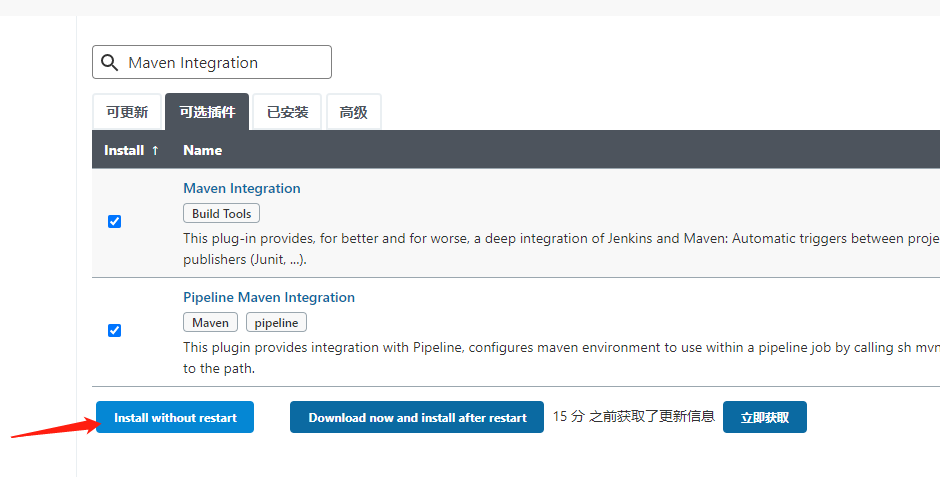940x477 pixels.
Task: Toggle sort arrow on the Install column
Action: tap(155, 150)
